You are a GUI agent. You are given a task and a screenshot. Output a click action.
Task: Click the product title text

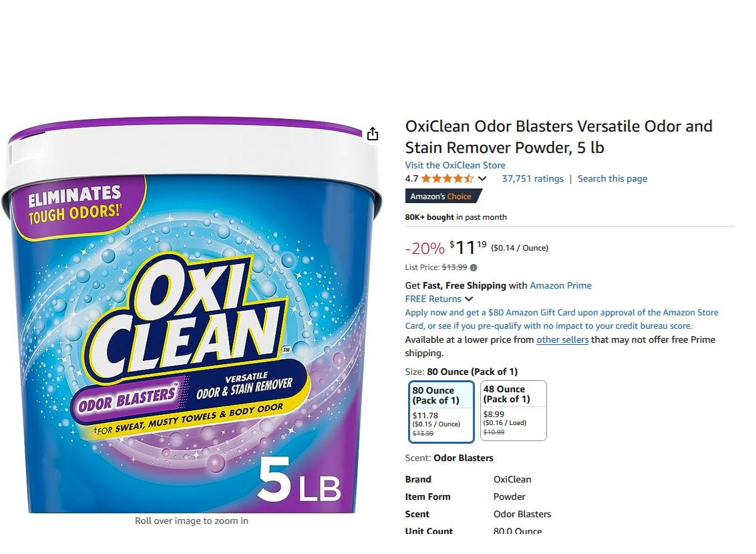[x=559, y=136]
